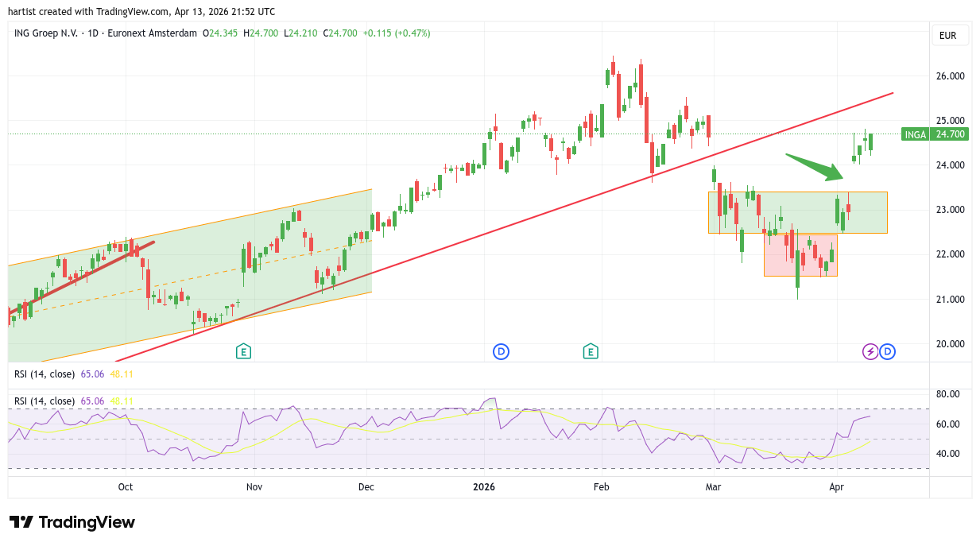
Task: Click the hartist created with TradingView.com header
Action: tap(141, 11)
